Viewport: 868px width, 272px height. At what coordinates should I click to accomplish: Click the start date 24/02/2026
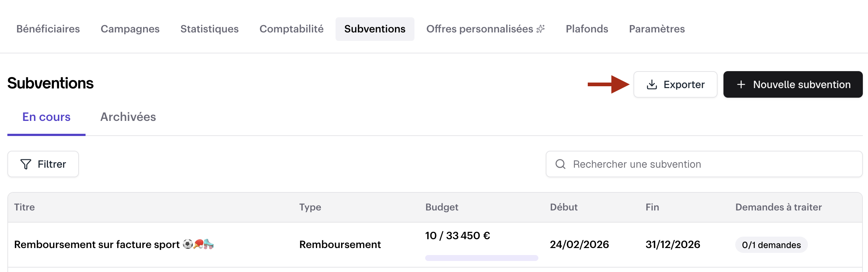point(579,244)
